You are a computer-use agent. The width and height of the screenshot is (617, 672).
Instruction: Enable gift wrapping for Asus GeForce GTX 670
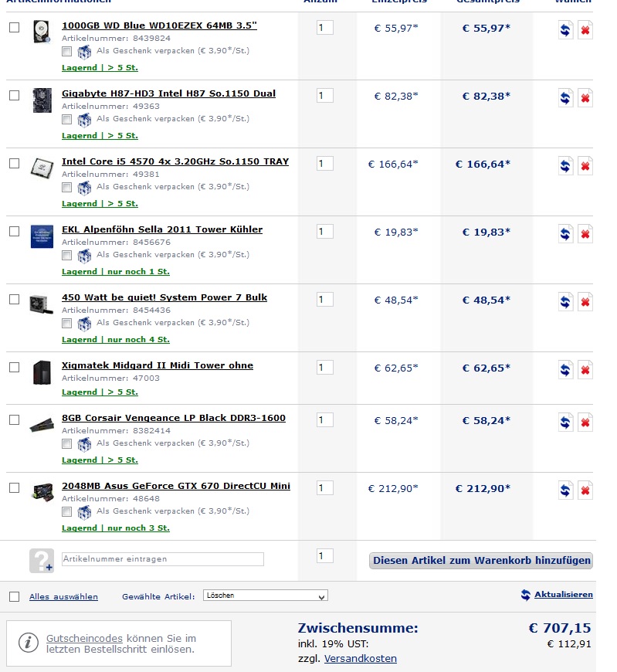click(x=66, y=511)
